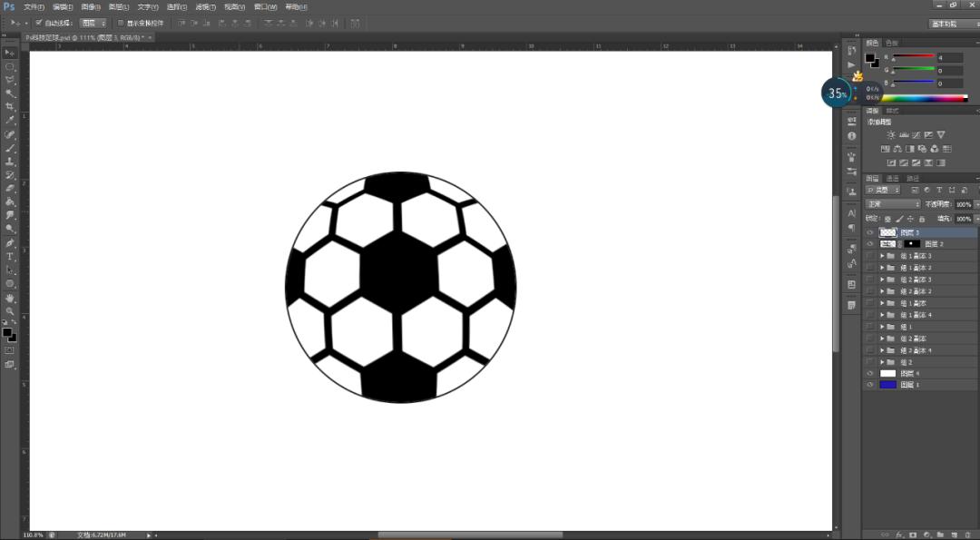The height and width of the screenshot is (540, 980).
Task: Select the Brush tool
Action: [9, 148]
